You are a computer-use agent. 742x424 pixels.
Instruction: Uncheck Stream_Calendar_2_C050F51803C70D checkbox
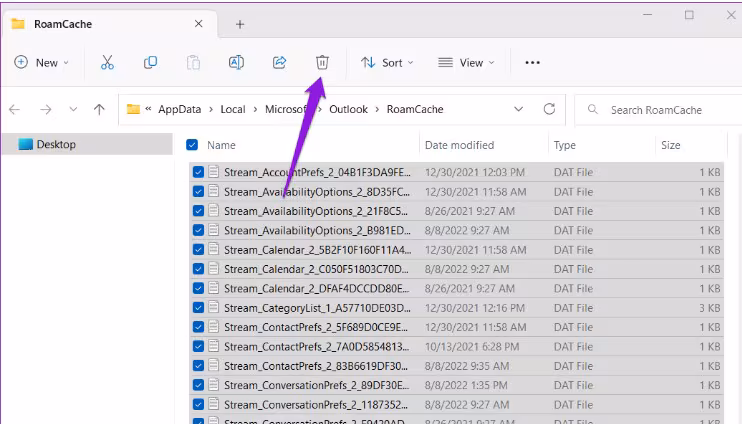(198, 269)
